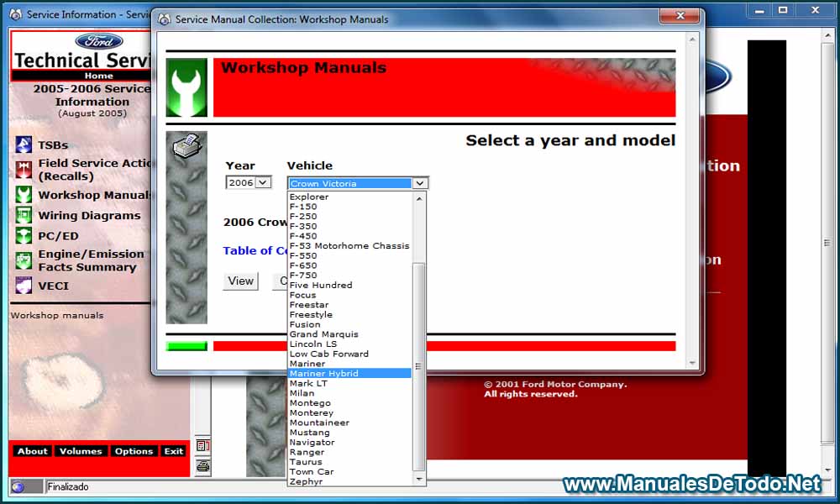This screenshot has height=504, width=840.
Task: Open the Wiring Diagrams icon
Action: point(23,215)
